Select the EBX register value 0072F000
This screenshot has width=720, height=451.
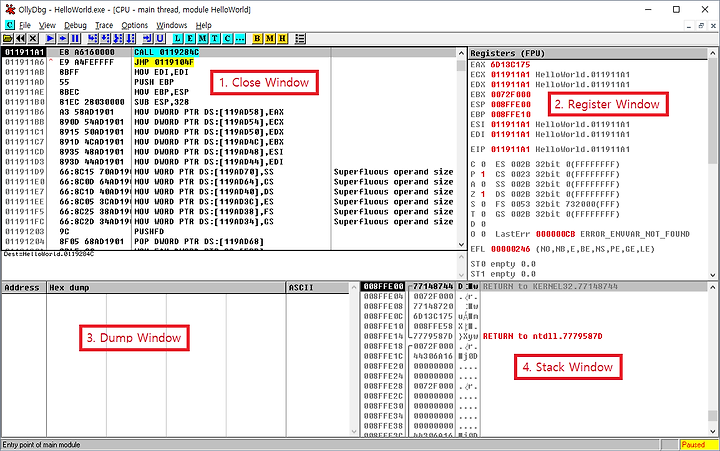510,95
